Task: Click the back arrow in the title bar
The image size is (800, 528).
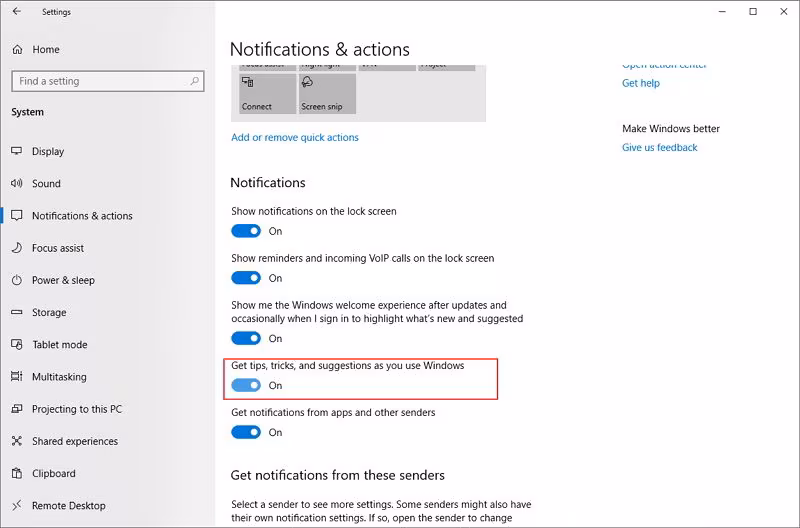Action: point(16,12)
